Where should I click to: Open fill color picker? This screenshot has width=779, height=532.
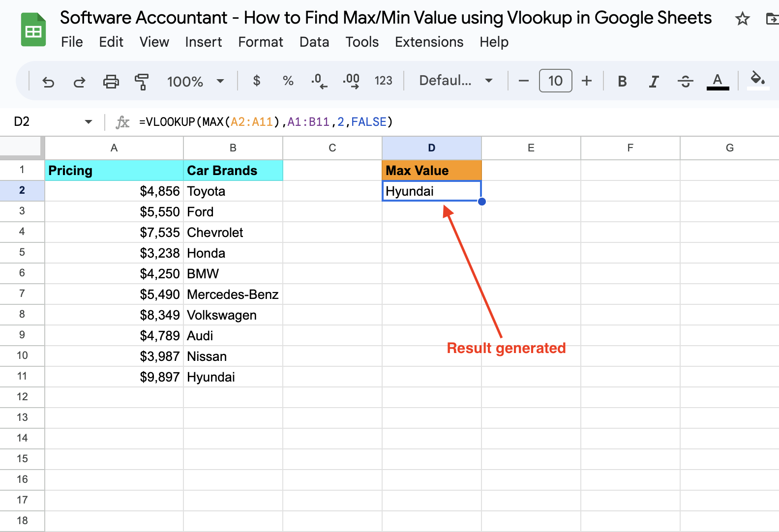coord(758,80)
